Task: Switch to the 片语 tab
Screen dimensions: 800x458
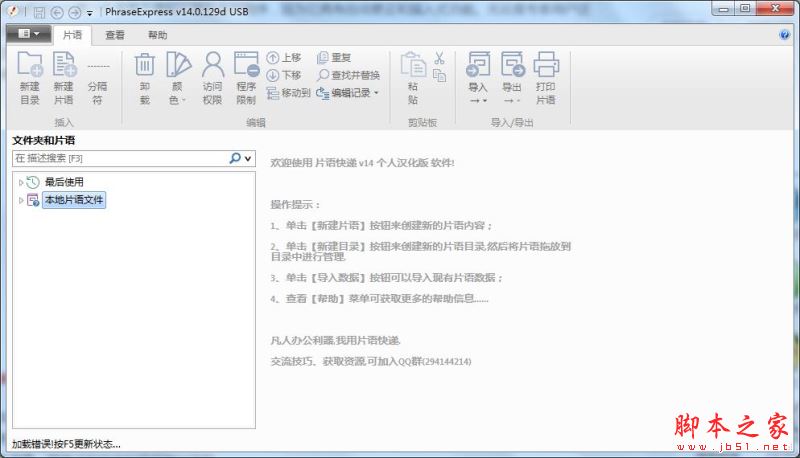Action: point(72,35)
